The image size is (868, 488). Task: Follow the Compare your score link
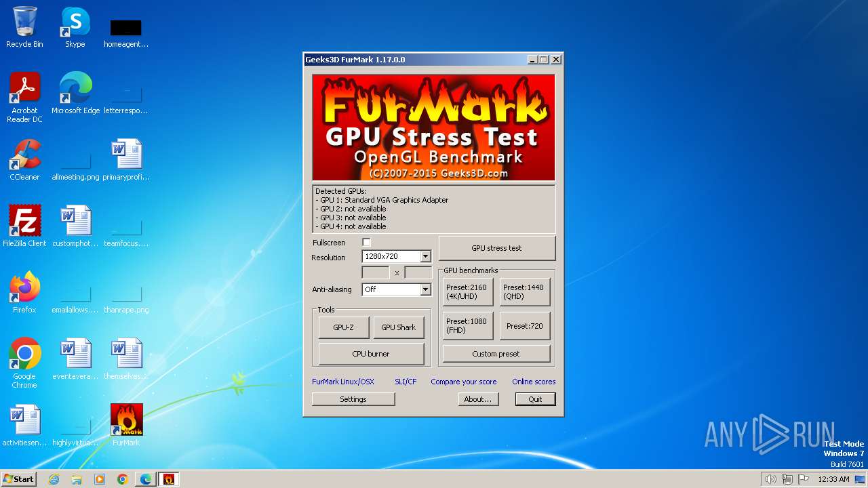click(464, 382)
